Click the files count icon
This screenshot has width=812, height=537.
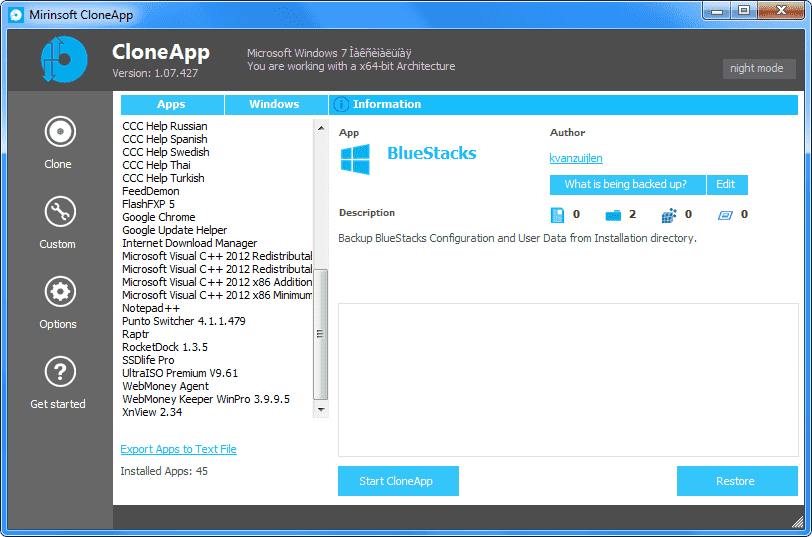(558, 214)
